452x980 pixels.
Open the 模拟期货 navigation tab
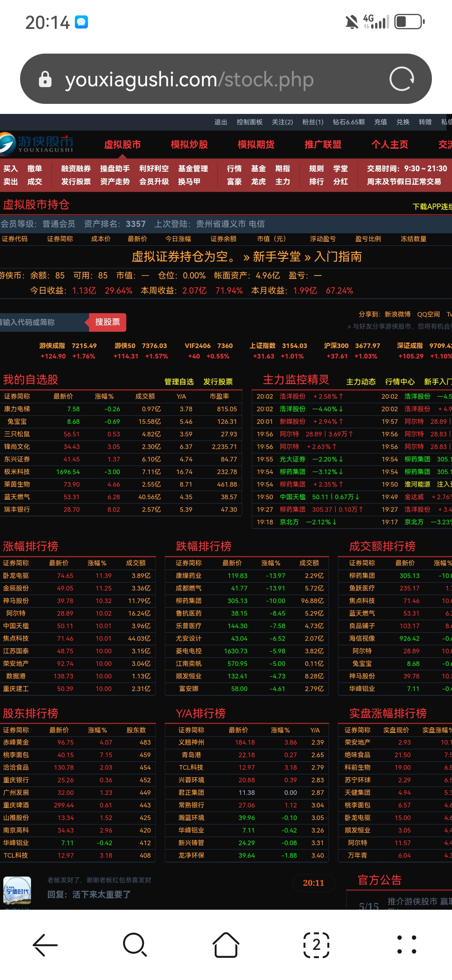[x=256, y=144]
